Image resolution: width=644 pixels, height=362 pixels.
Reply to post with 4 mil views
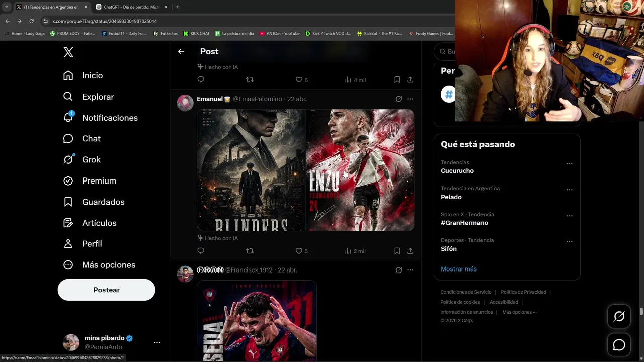pyautogui.click(x=201, y=80)
